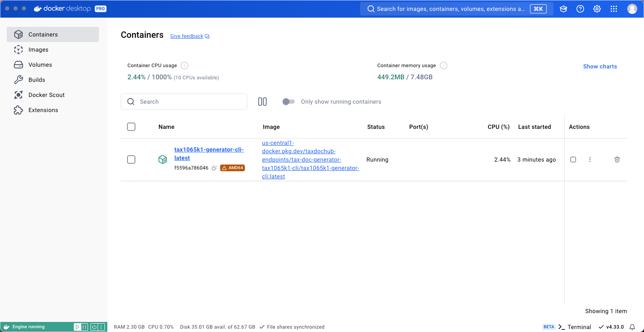Open Docker Scout from the sidebar
The width and height of the screenshot is (644, 332).
click(x=46, y=95)
